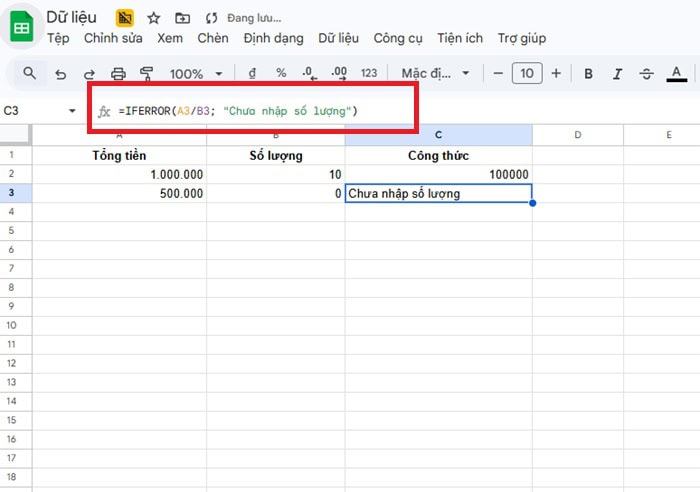Activate the paint format tool
700x492 pixels.
(147, 73)
